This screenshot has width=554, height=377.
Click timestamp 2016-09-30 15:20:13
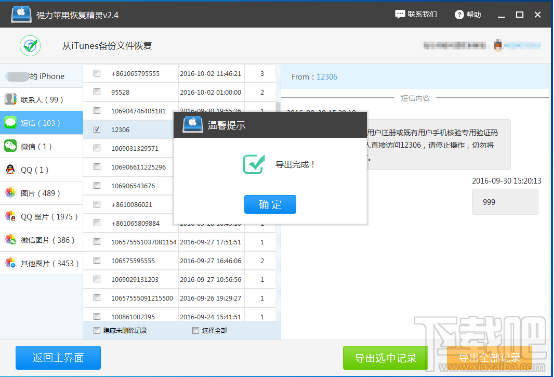507,181
